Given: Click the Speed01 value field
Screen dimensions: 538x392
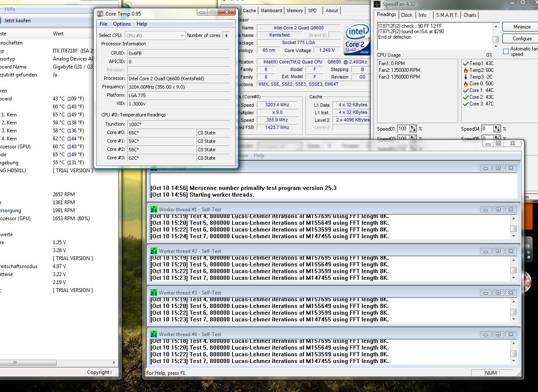Looking at the screenshot, I should [403, 129].
